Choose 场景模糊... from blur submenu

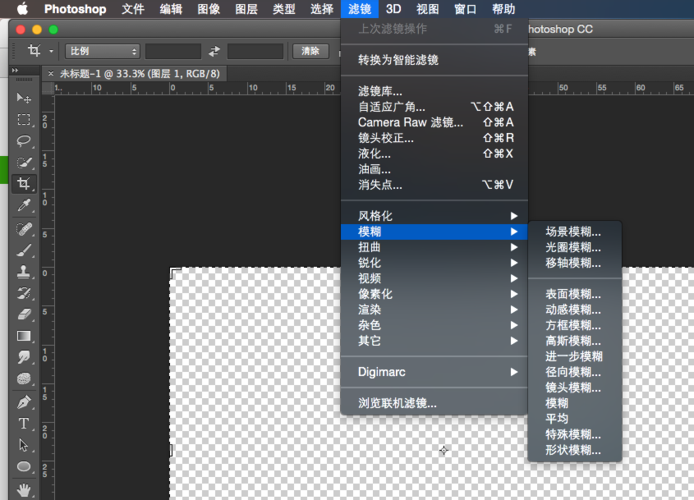(x=575, y=231)
